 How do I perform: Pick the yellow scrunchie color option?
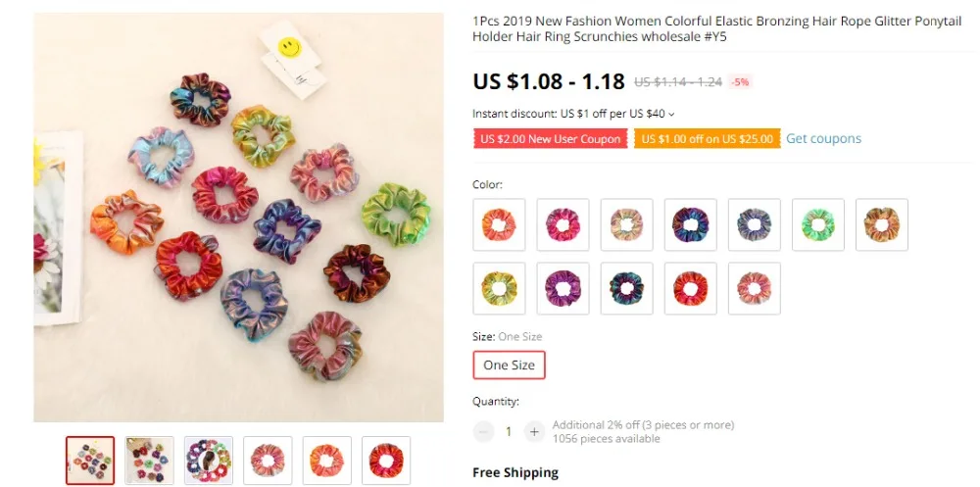499,288
